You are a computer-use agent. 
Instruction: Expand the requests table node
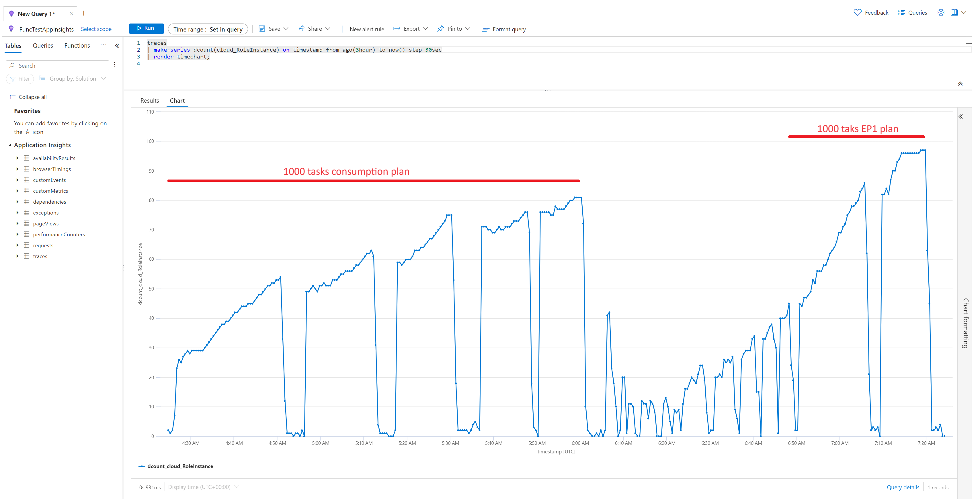coord(17,245)
